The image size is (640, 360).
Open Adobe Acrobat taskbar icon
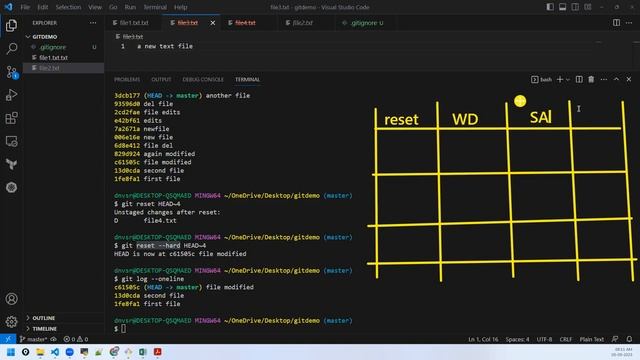click(158, 352)
